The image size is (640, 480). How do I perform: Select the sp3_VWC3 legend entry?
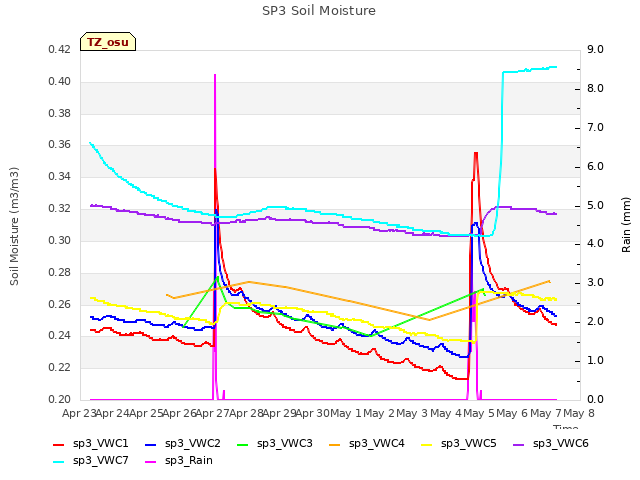point(275,443)
